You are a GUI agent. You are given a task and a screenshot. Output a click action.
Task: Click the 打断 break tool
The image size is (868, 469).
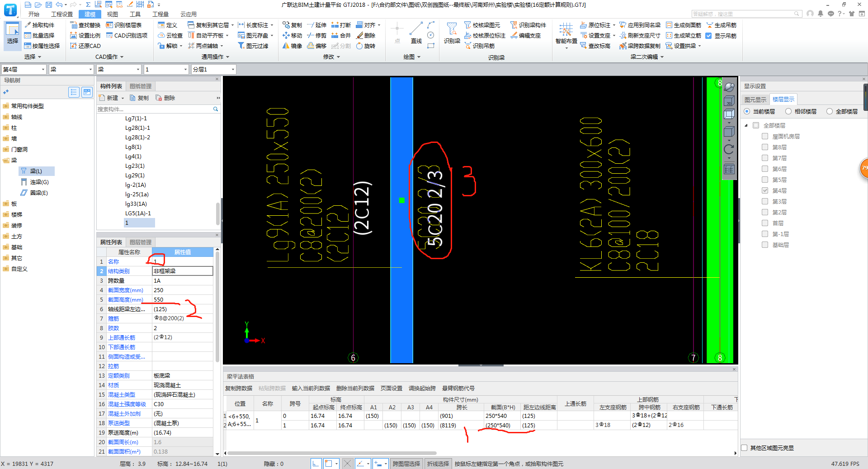341,25
